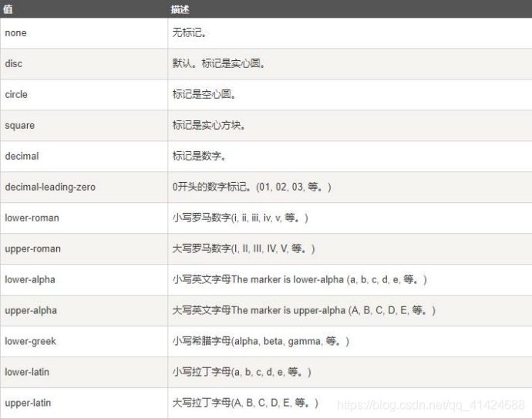Select the 'upper-alpha' value cell
532x419 pixels.
84,310
